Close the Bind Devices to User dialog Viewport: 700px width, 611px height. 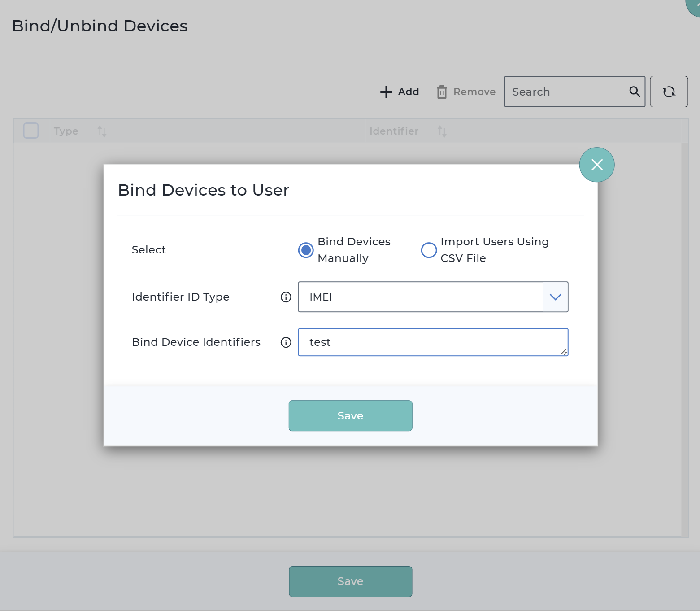[x=596, y=165]
